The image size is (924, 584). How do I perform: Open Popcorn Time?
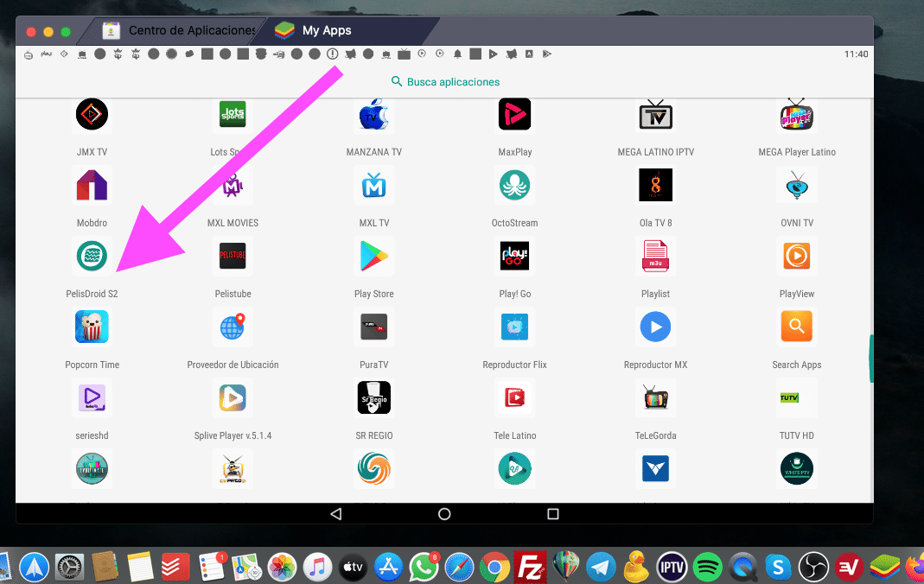point(92,327)
